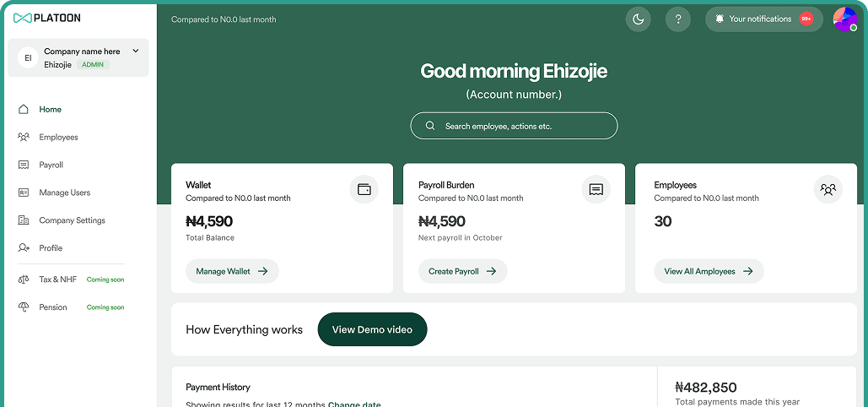
Task: Click the user profile avatar
Action: tap(844, 19)
